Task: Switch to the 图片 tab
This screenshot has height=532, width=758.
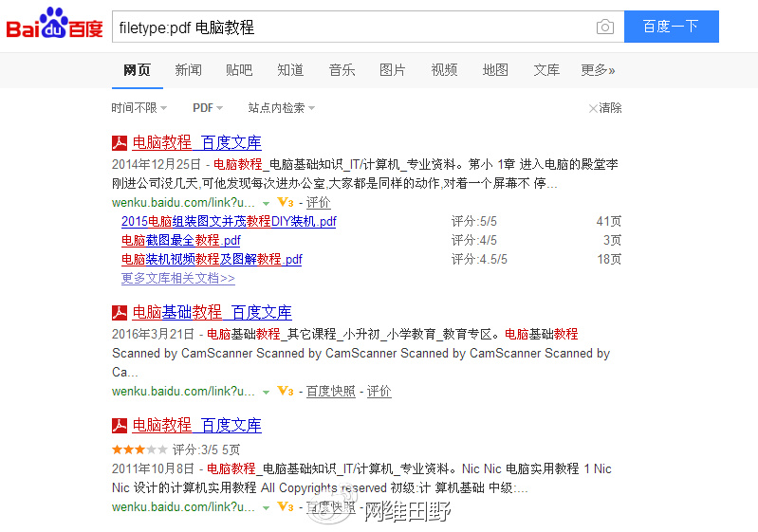Action: [393, 70]
